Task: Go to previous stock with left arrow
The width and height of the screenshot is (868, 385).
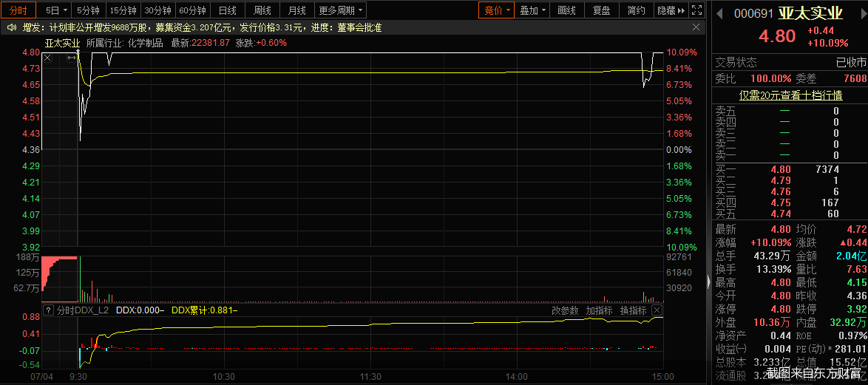Action: [721, 13]
